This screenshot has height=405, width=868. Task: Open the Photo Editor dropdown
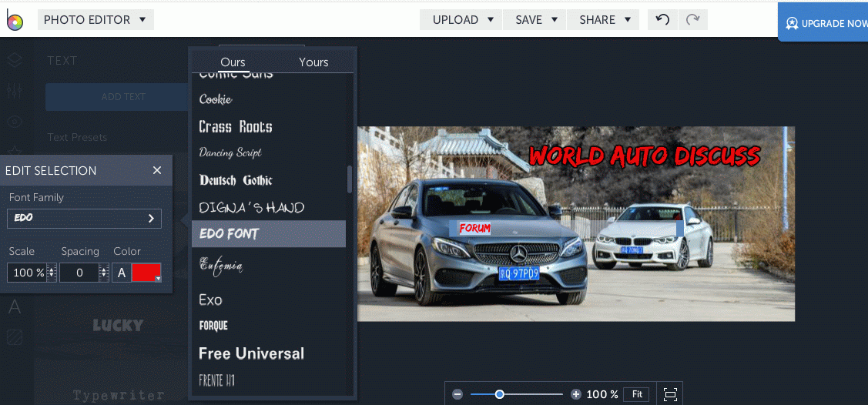[96, 20]
